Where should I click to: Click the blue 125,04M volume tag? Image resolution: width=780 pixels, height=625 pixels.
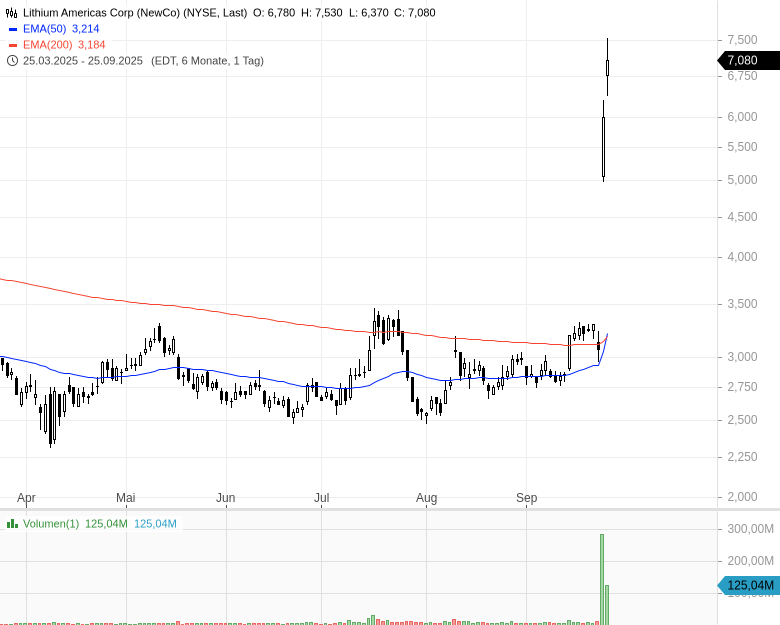749,585
